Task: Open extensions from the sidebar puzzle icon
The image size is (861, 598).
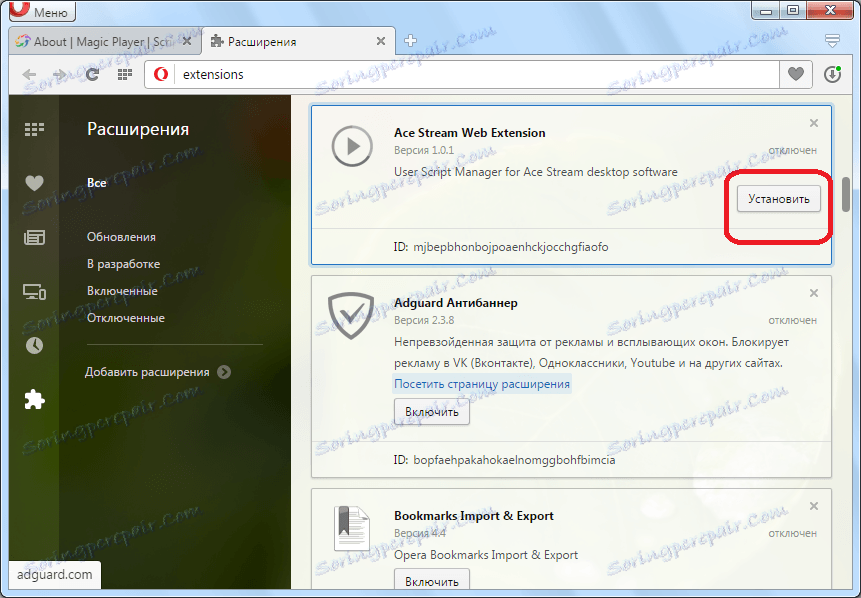Action: (34, 399)
